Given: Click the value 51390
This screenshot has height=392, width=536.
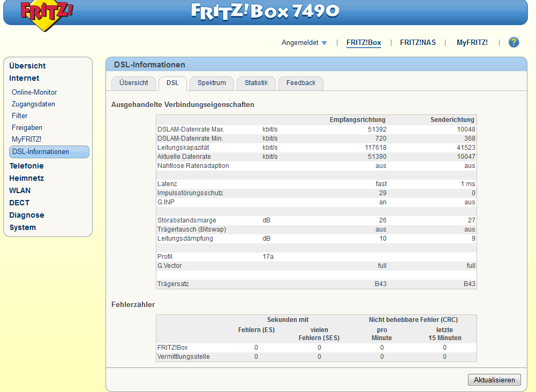Looking at the screenshot, I should click(377, 156).
